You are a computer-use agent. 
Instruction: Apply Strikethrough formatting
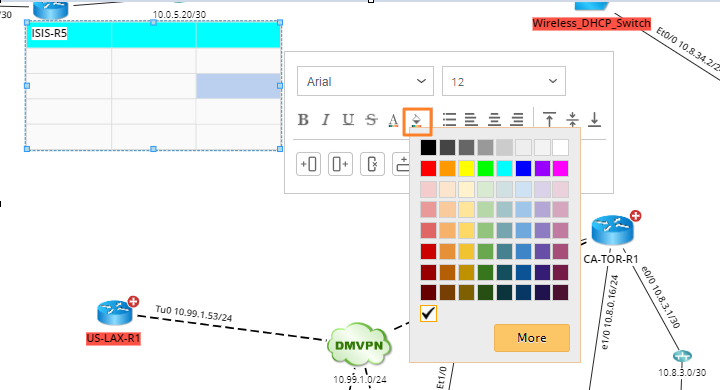371,120
